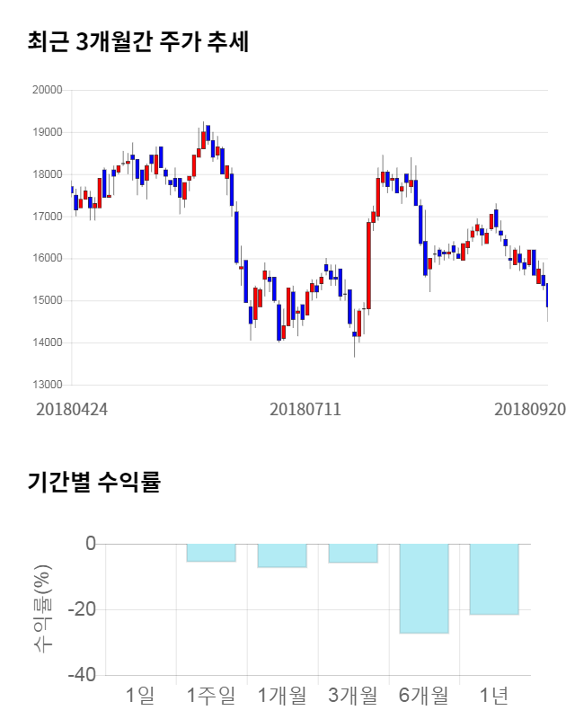Click the 13000 price axis label

click(x=47, y=385)
